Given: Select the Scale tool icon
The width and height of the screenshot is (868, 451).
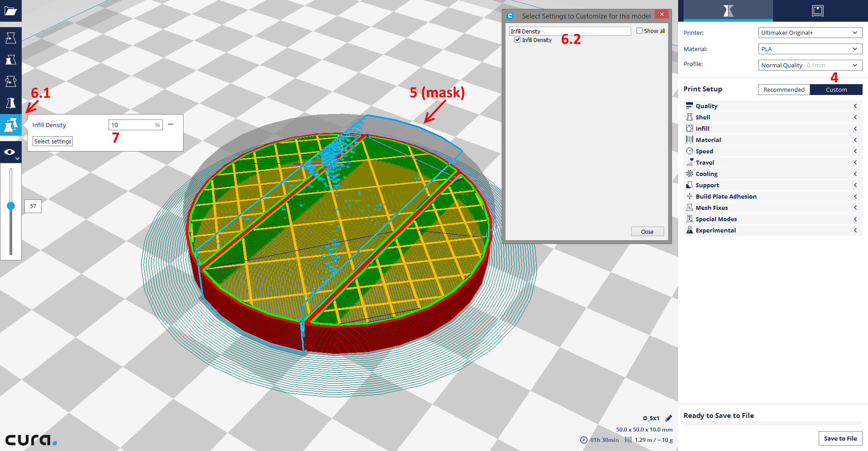Looking at the screenshot, I should (x=10, y=60).
